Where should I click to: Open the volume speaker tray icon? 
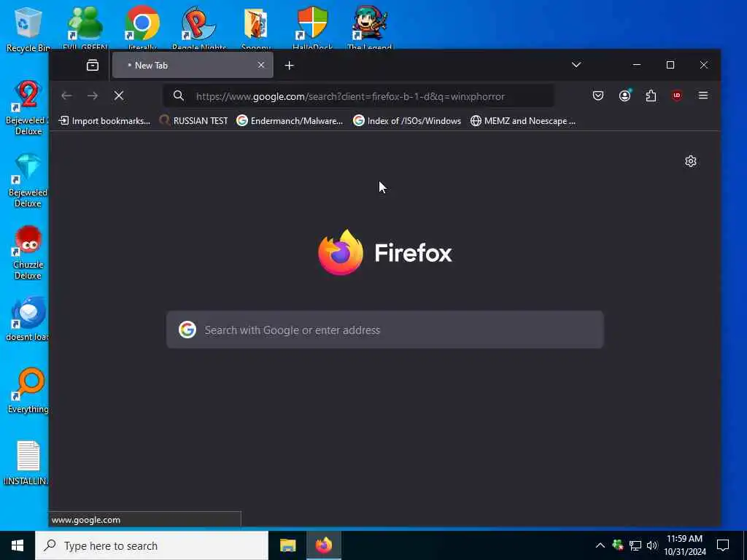tap(652, 545)
